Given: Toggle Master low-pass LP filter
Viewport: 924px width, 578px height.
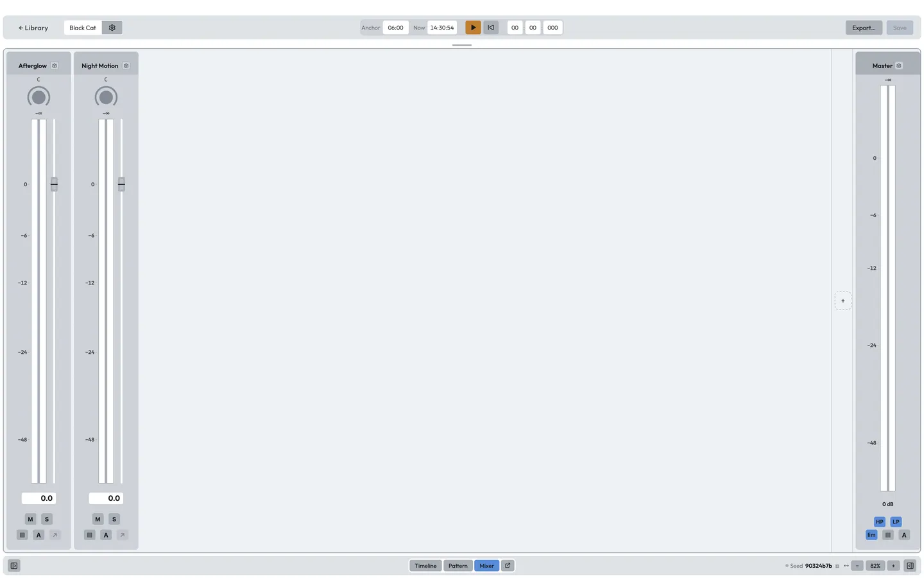Looking at the screenshot, I should [896, 521].
